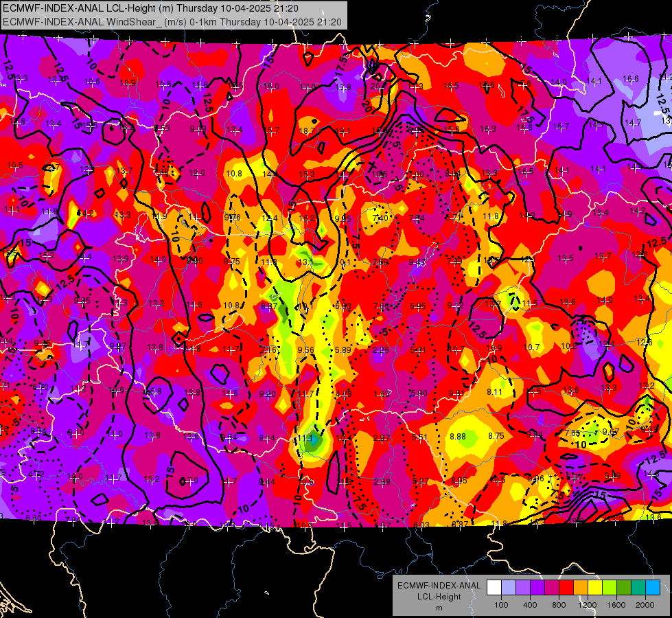Viewport: 672px width, 618px height.
Task: Click the grid value 8.11
Action: coord(494,392)
